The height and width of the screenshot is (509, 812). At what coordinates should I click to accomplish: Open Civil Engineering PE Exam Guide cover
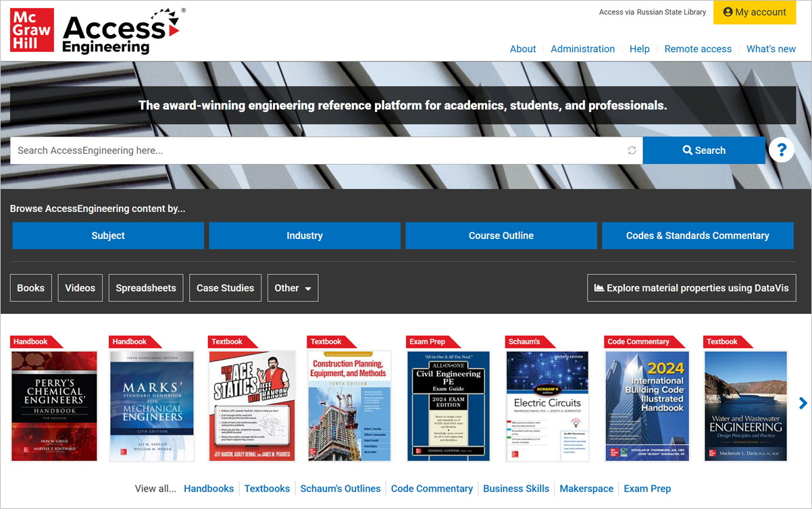[449, 406]
